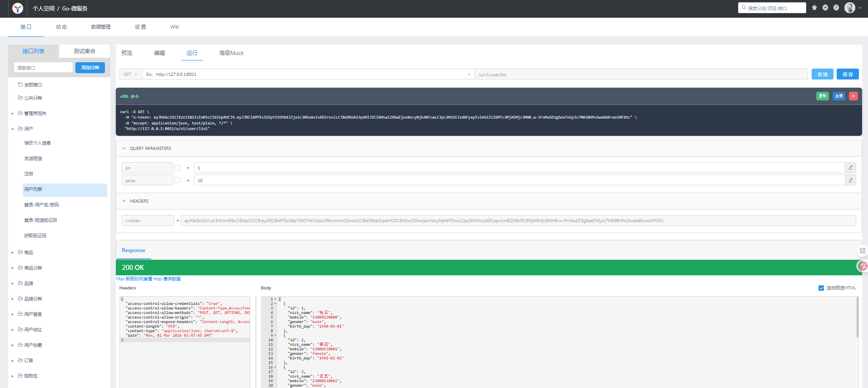Expand the 管理员相关 category
This screenshot has height=388, width=868.
[12, 114]
